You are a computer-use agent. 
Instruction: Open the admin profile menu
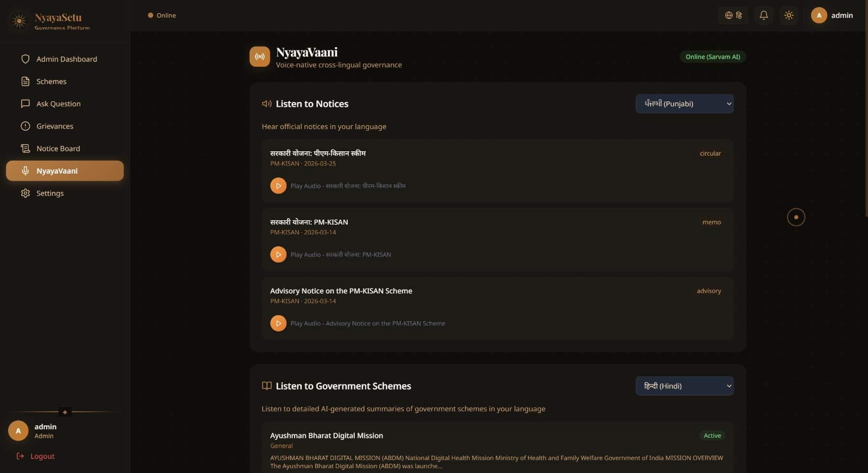point(832,15)
